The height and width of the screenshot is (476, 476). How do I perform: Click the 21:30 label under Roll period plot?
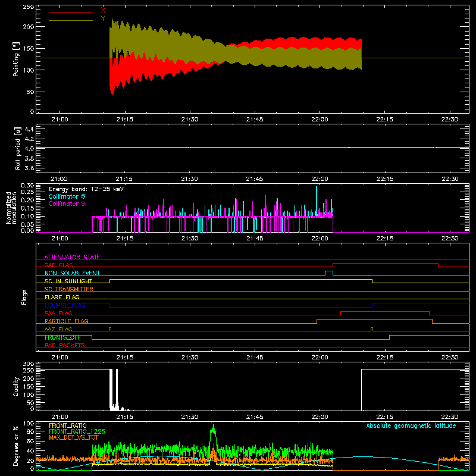coord(189,179)
